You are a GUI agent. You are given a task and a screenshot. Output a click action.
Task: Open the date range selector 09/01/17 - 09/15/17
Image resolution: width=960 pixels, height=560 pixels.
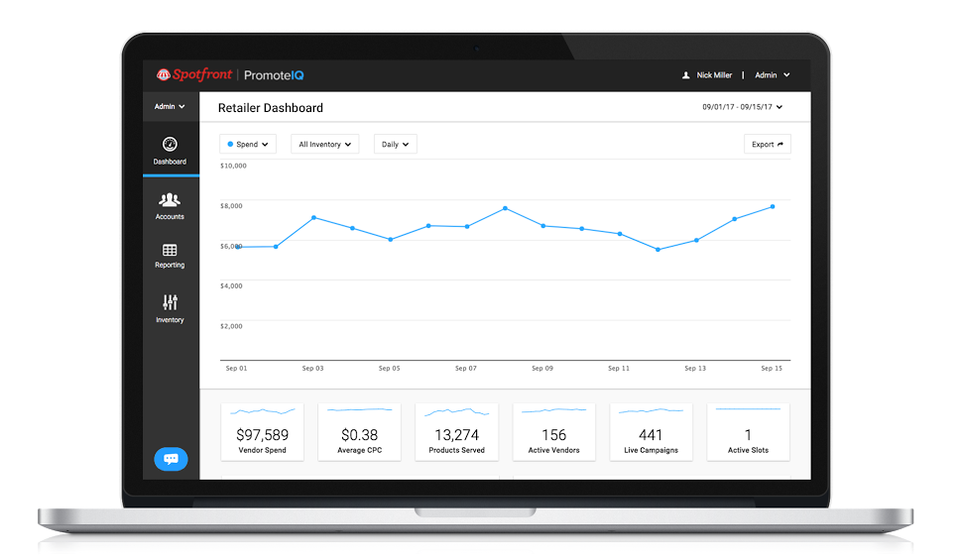[742, 107]
